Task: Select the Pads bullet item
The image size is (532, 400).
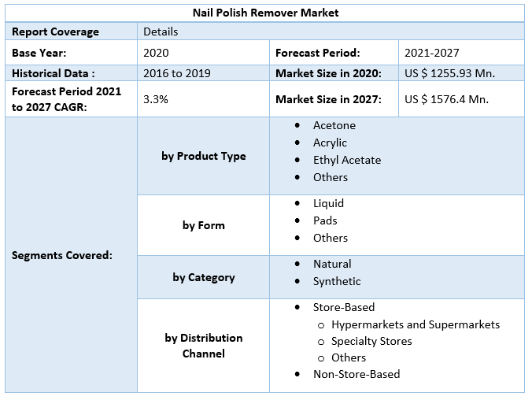Action: pos(325,220)
